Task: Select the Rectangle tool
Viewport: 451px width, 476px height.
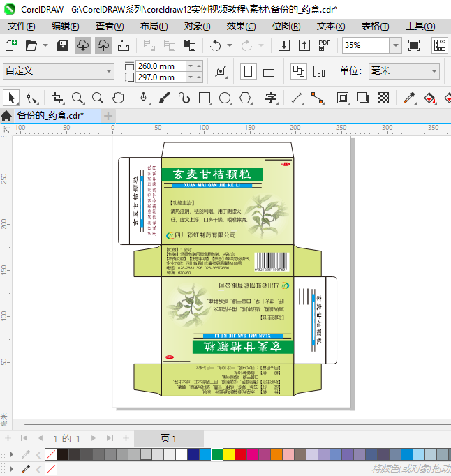Action: pyautogui.click(x=205, y=98)
